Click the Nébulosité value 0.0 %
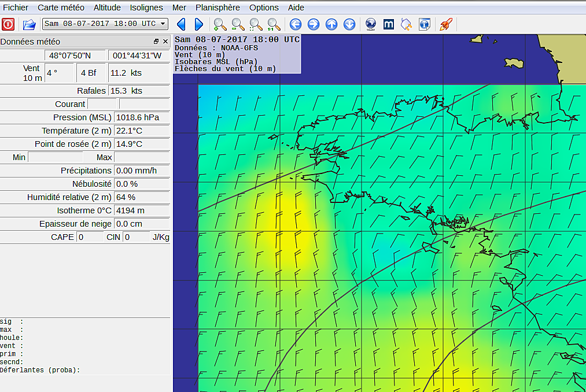 (x=142, y=184)
